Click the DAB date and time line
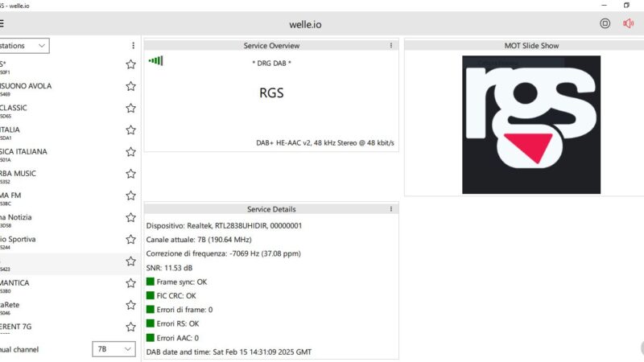Image resolution: width=644 pixels, height=362 pixels. 229,352
